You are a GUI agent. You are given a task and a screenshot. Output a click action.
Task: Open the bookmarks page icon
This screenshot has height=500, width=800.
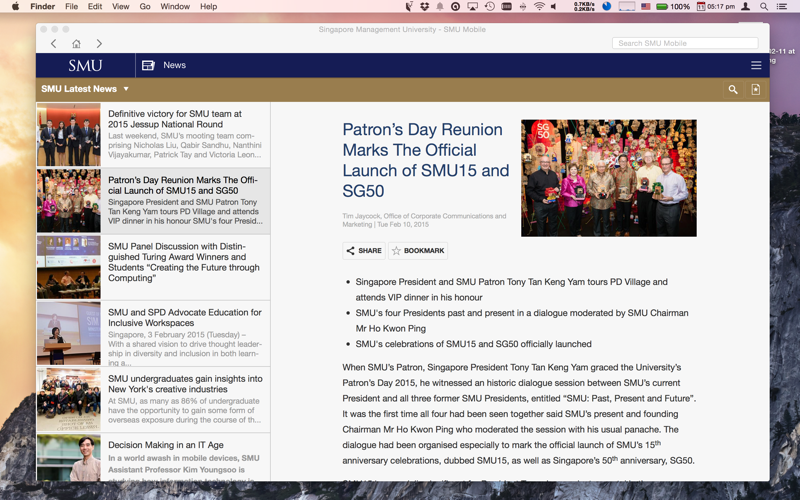[x=756, y=89]
